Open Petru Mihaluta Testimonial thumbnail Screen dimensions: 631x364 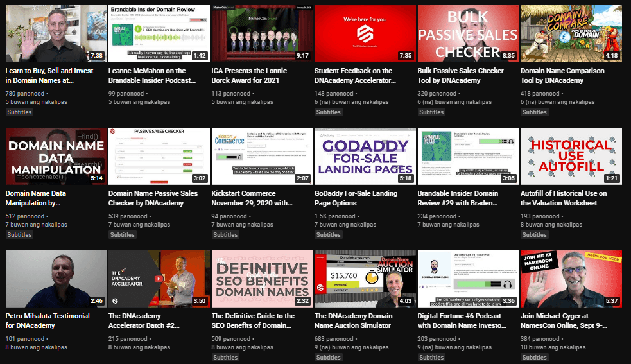[x=56, y=279]
